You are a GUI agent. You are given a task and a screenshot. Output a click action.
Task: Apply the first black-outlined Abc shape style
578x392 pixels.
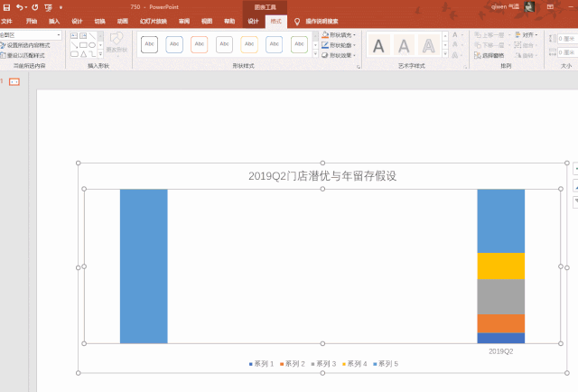tap(150, 44)
